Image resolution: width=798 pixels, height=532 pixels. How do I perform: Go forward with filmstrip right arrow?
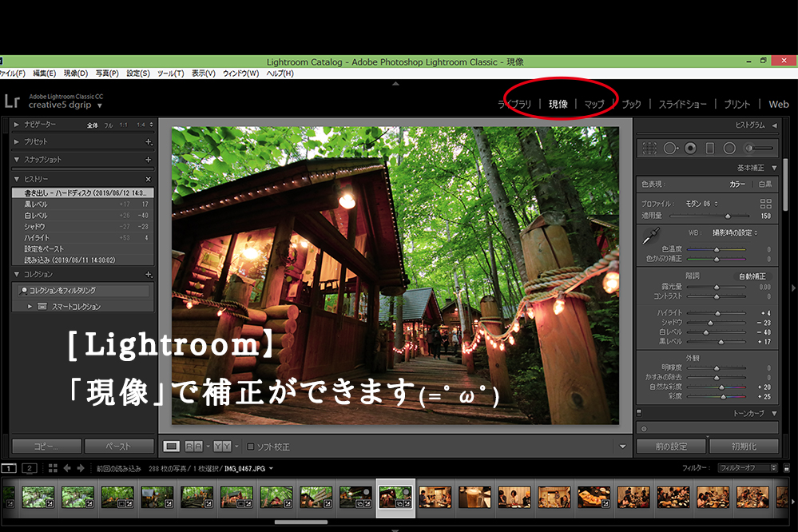point(81,468)
